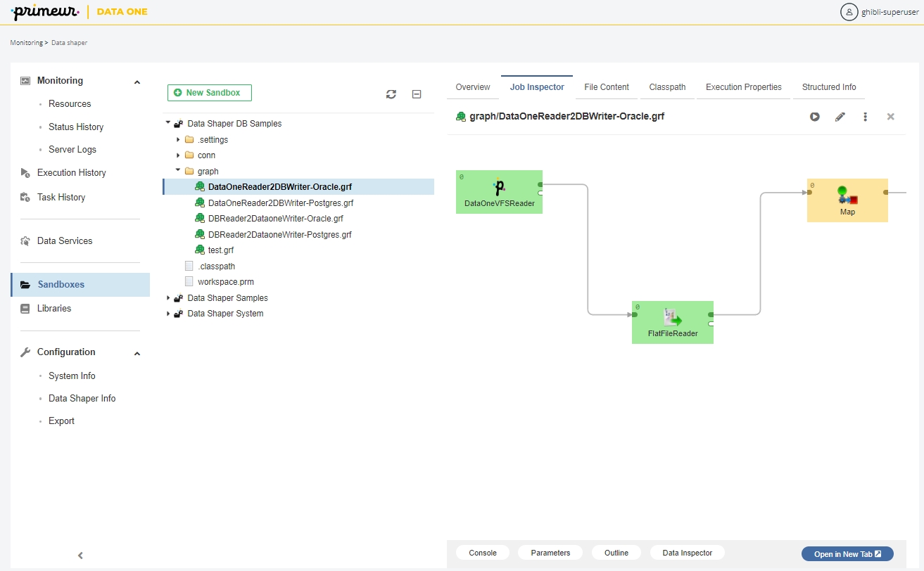
Task: Open Server Logs in the sidebar
Action: pos(72,150)
